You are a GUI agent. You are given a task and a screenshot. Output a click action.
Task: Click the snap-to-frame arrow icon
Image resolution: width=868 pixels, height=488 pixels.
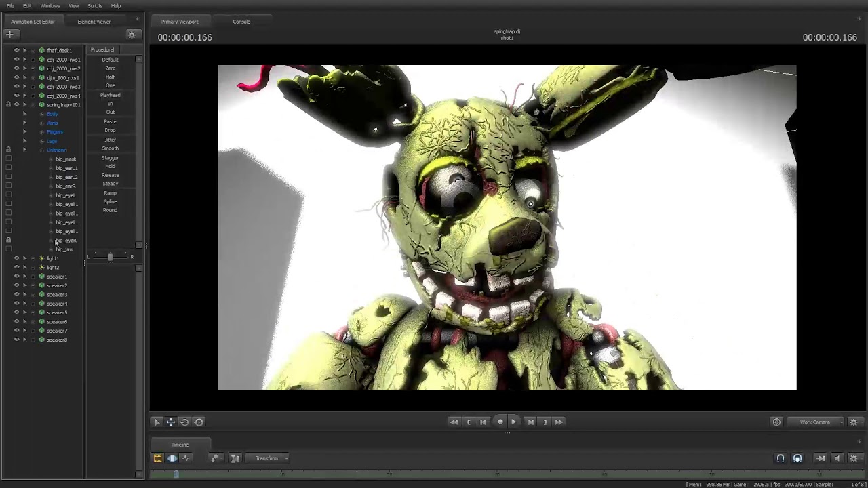click(x=820, y=458)
